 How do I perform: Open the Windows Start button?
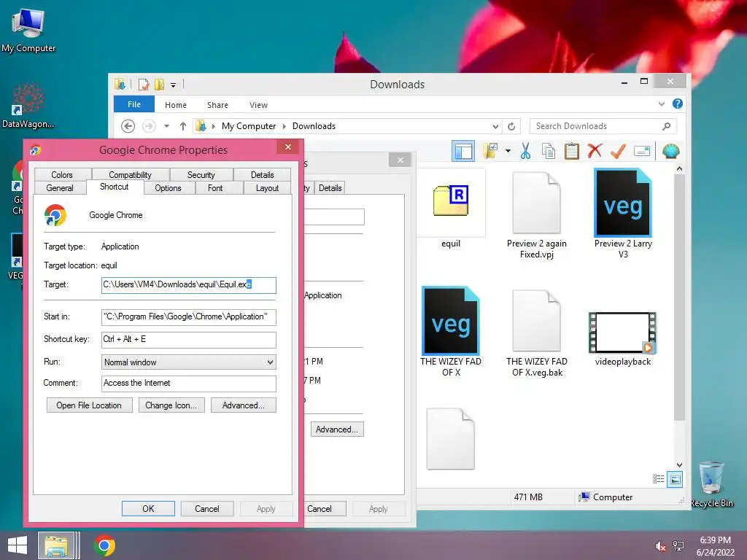(18, 545)
